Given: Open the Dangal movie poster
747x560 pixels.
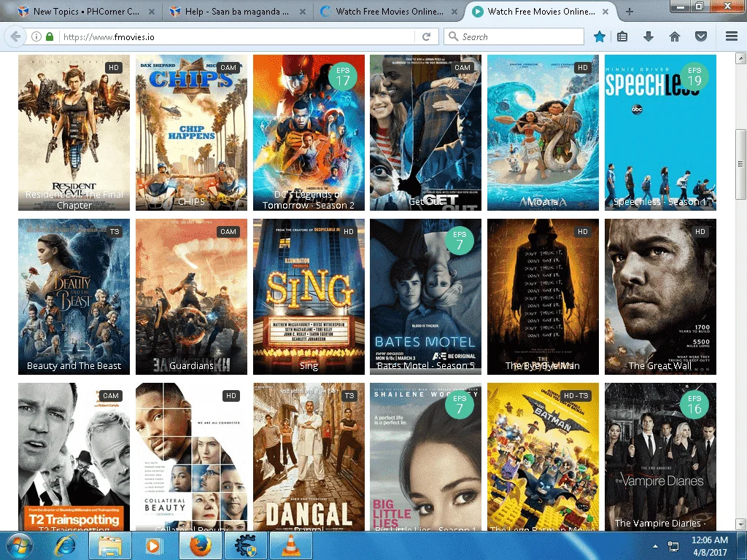Looking at the screenshot, I should 309,456.
